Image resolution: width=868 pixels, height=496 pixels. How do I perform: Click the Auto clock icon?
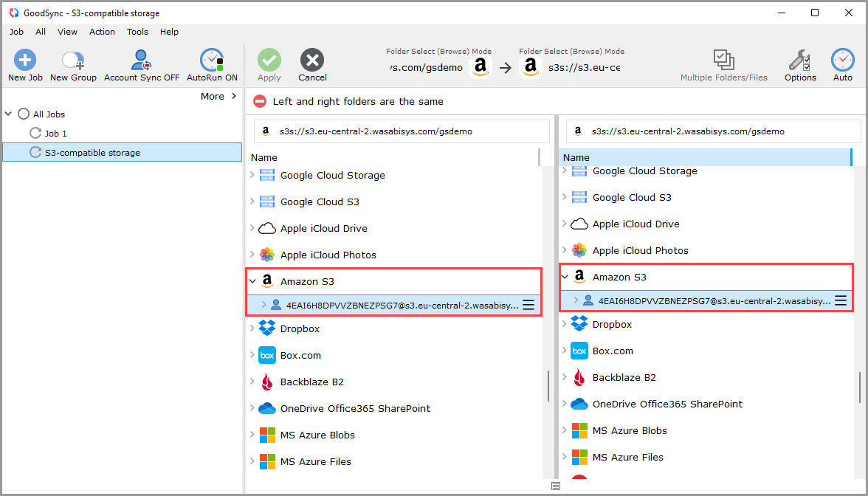(x=843, y=60)
